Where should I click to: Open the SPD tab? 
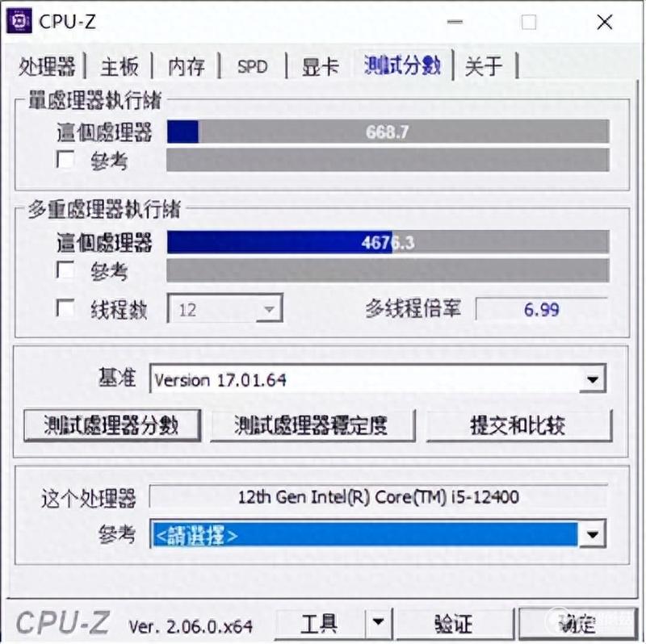tap(253, 66)
